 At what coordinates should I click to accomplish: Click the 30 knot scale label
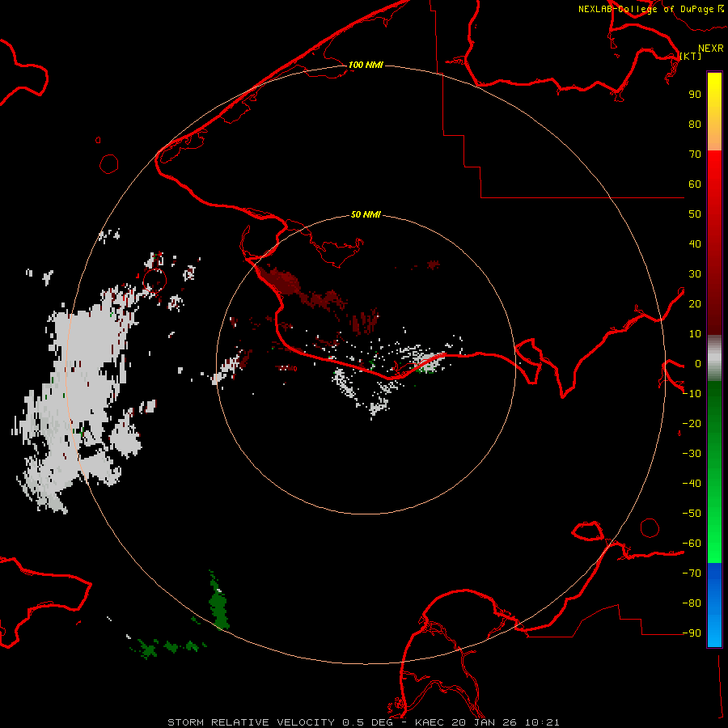pyautogui.click(x=695, y=274)
